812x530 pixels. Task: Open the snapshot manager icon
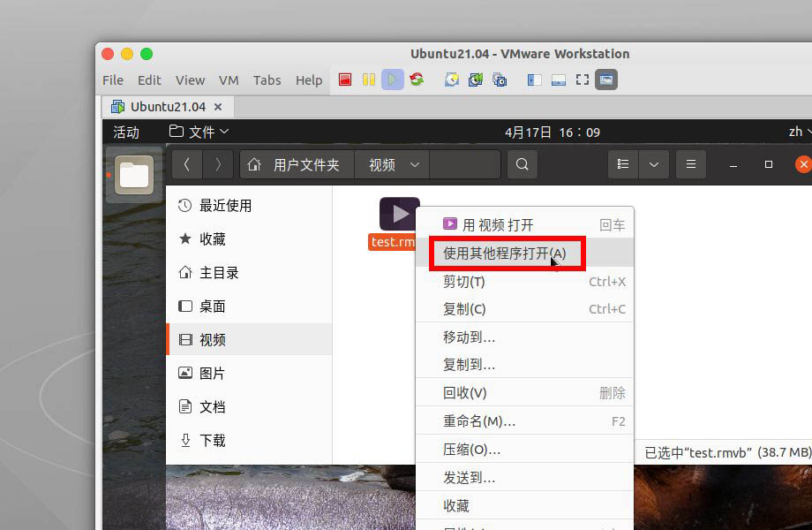point(500,79)
